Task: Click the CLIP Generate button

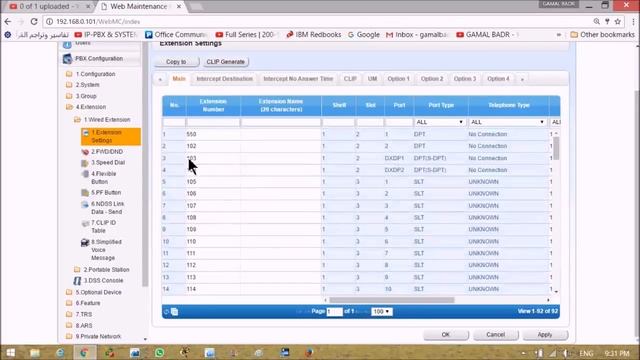Action: pyautogui.click(x=225, y=62)
